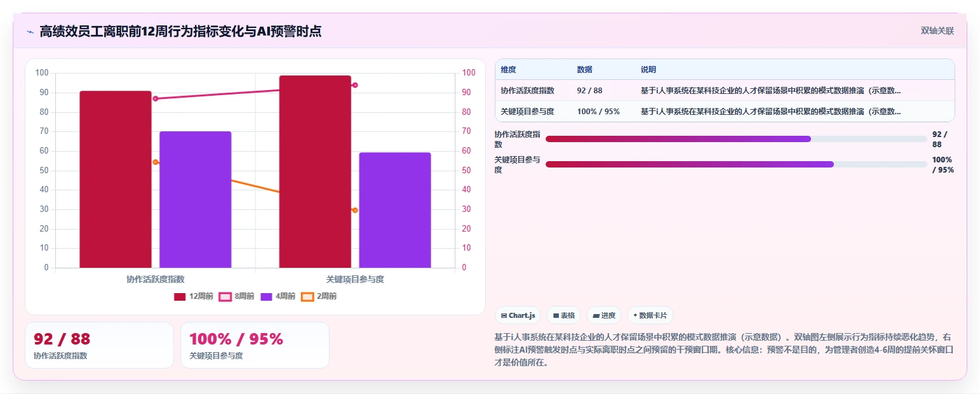This screenshot has height=394, width=980.
Task: Click purple 4周前 bar for 关键项目参与度
Action: pyautogui.click(x=395, y=210)
